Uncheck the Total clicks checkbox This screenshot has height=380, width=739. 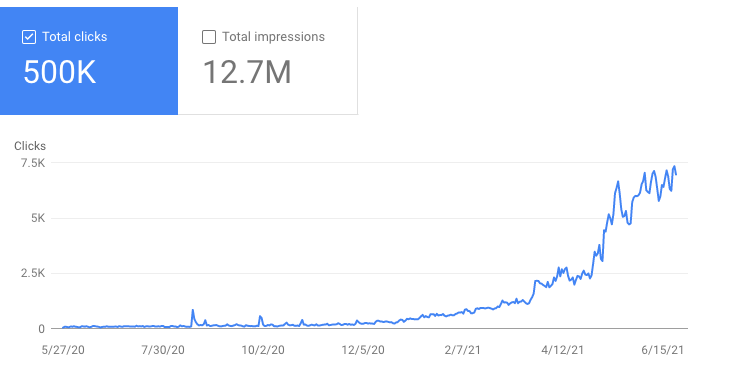[29, 37]
